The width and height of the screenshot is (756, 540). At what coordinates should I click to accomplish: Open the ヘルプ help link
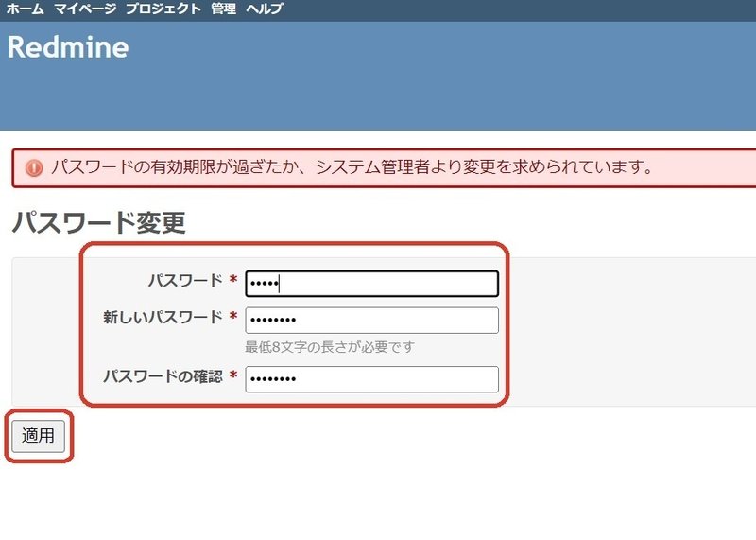[x=265, y=9]
